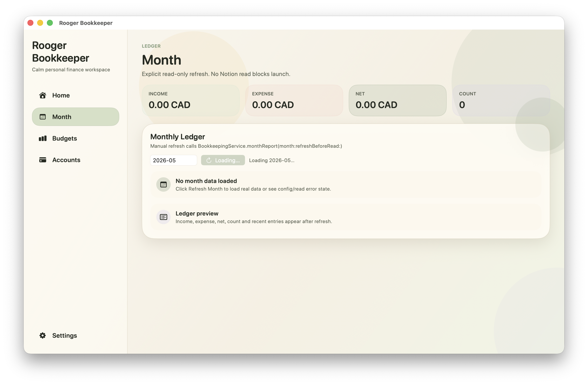Screen dimensions: 588x385
Task: Click the 'Rooger Bookkeeper' window title bar text
Action: 86,23
